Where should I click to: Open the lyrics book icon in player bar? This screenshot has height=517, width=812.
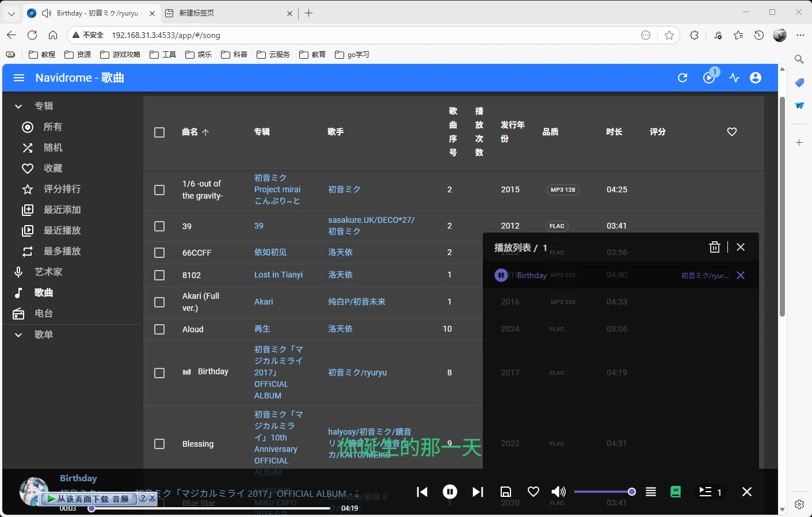tap(676, 492)
